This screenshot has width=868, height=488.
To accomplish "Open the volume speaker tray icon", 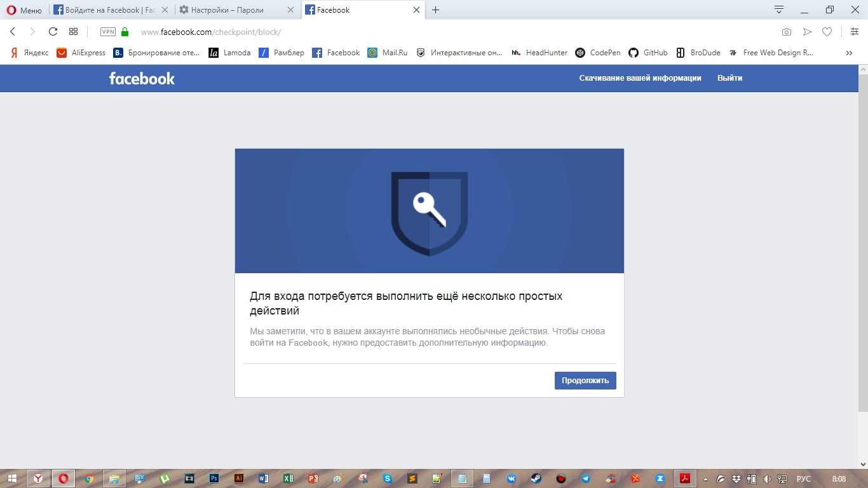I will 767,478.
